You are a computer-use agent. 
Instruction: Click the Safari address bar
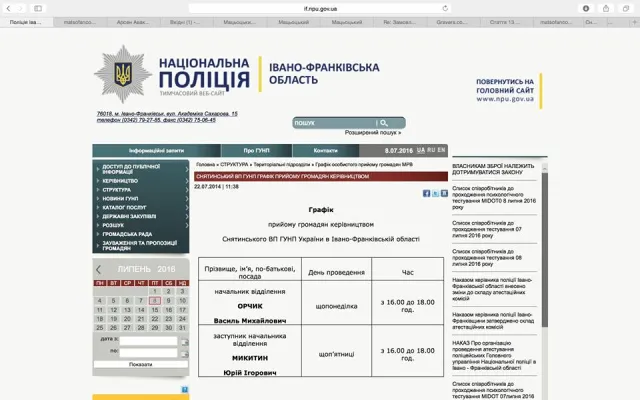click(x=320, y=8)
